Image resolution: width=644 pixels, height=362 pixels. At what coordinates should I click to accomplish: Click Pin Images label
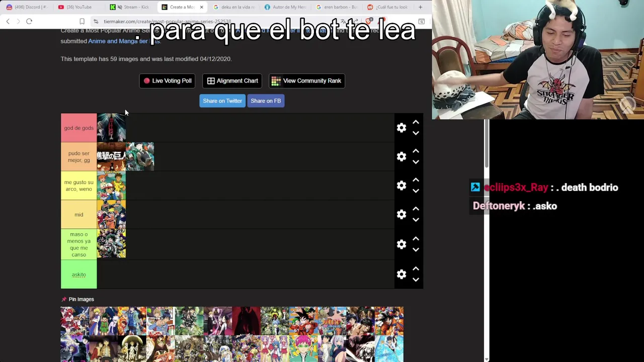click(82, 299)
